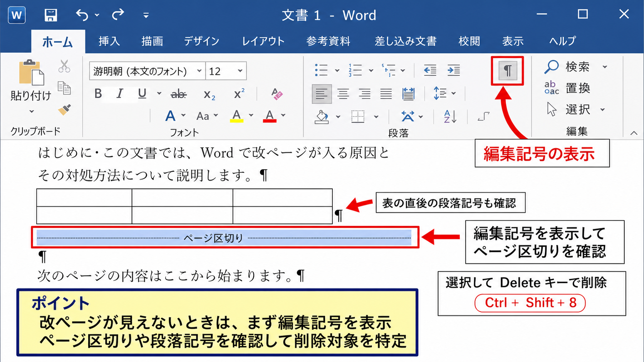644x362 pixels.
Task: Open underline style dropdown arrow
Action: (159, 93)
